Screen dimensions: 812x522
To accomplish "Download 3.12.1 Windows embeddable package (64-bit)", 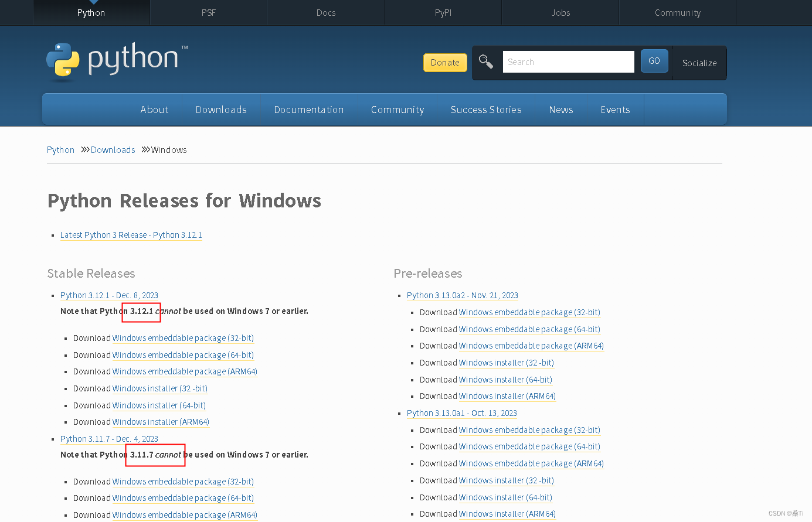I will (x=183, y=355).
